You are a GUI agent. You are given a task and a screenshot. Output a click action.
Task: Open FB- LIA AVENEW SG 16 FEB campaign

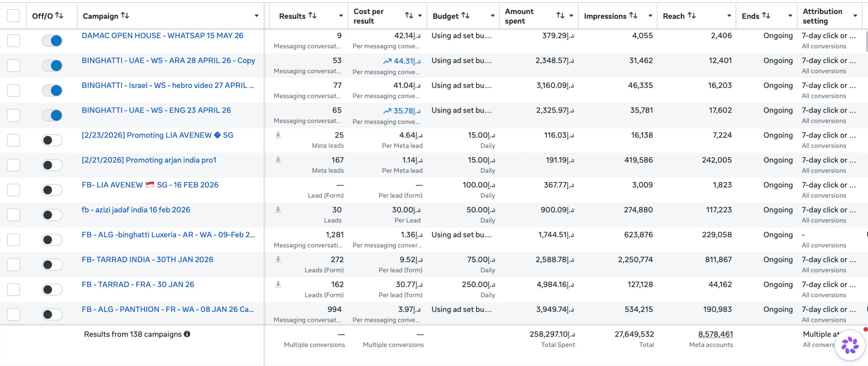point(150,185)
